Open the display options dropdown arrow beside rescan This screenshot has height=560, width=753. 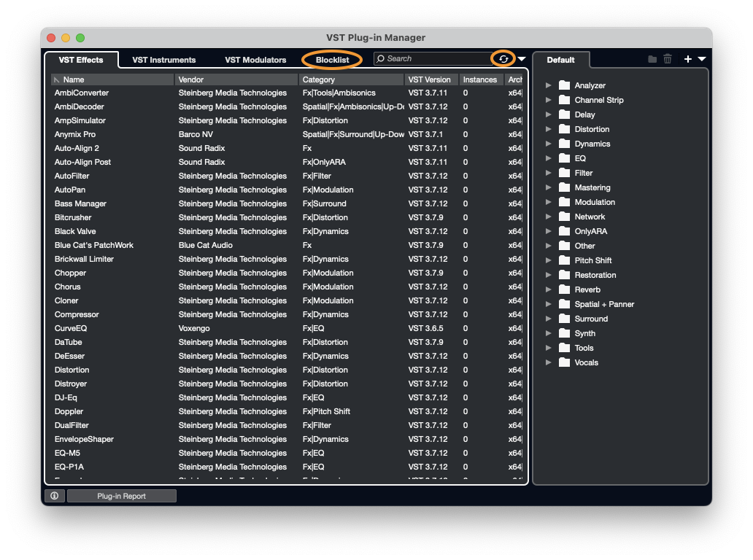522,59
